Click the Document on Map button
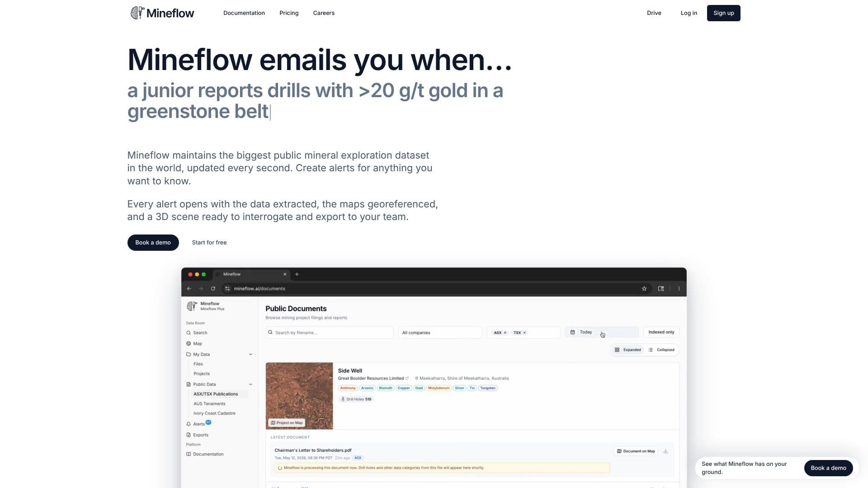Image resolution: width=868 pixels, height=488 pixels. pos(636,451)
